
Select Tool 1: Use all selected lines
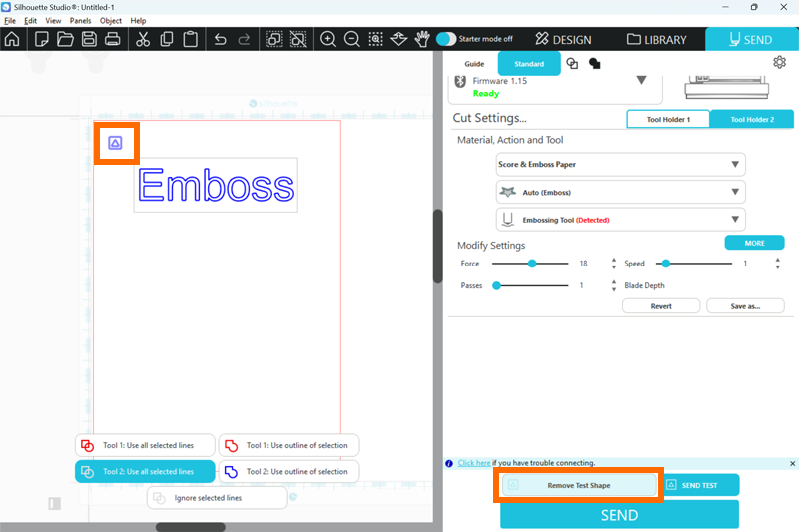[145, 445]
